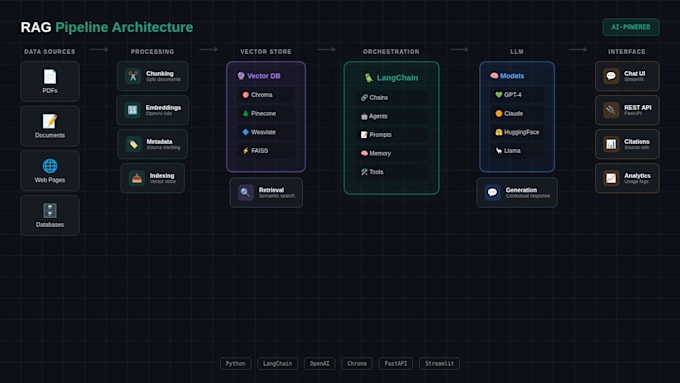Click the ORCHESTRATION column header
This screenshot has width=680, height=383.
[x=391, y=52]
